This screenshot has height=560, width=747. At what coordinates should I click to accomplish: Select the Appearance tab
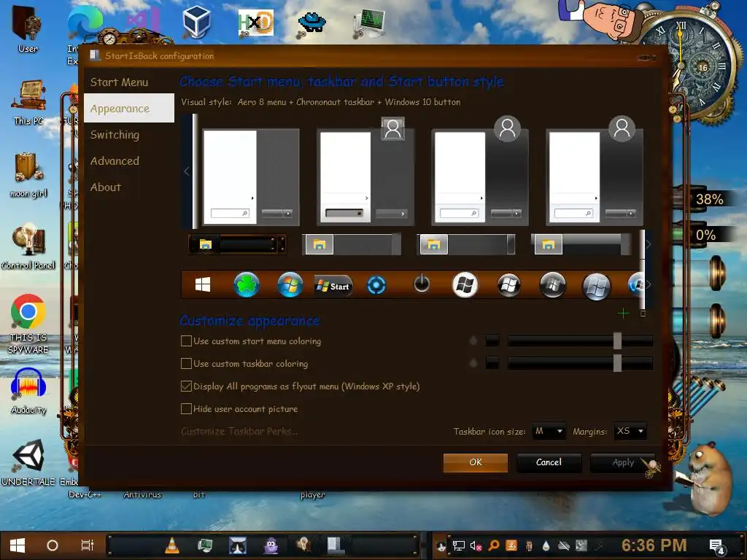click(129, 109)
